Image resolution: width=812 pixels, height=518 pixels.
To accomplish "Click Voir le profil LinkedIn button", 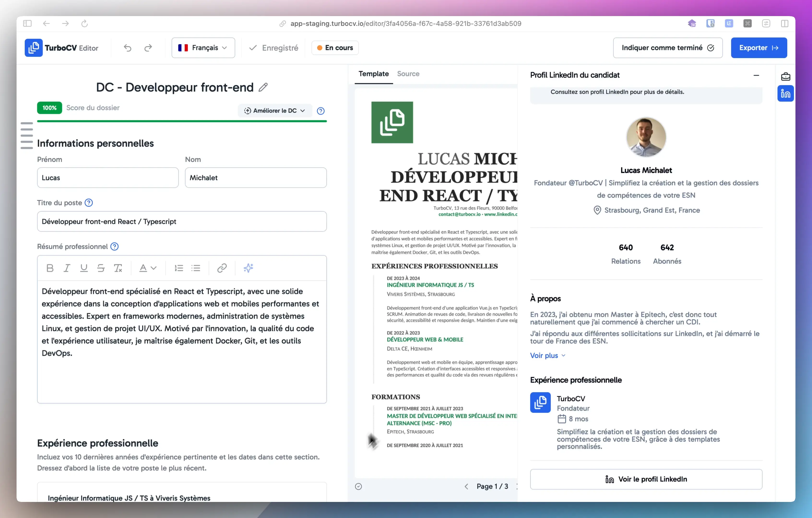I will (646, 479).
